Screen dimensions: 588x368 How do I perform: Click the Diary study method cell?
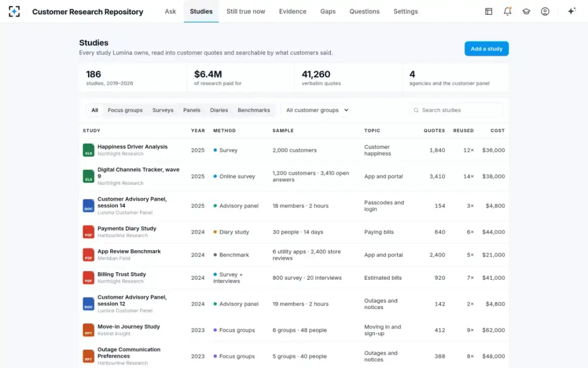231,232
